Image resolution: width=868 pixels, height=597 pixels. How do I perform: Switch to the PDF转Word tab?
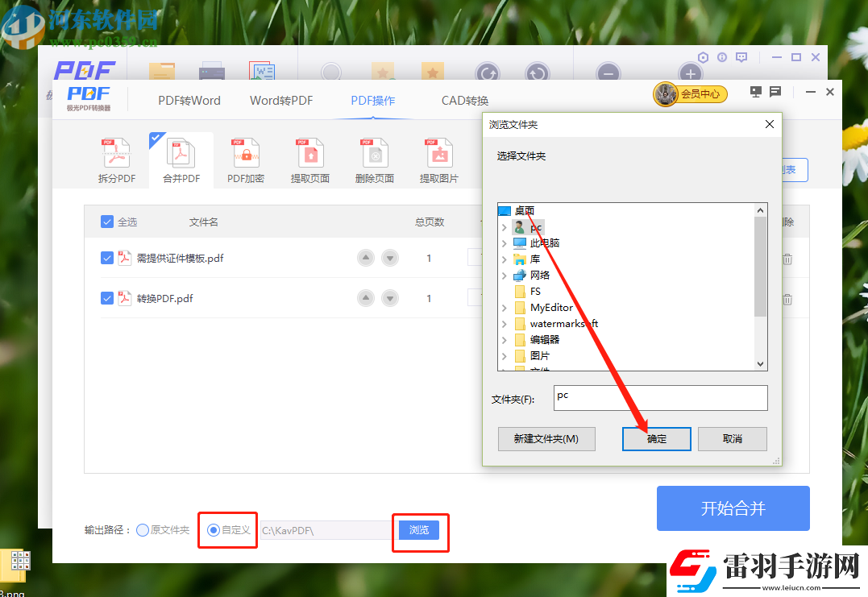(x=190, y=100)
